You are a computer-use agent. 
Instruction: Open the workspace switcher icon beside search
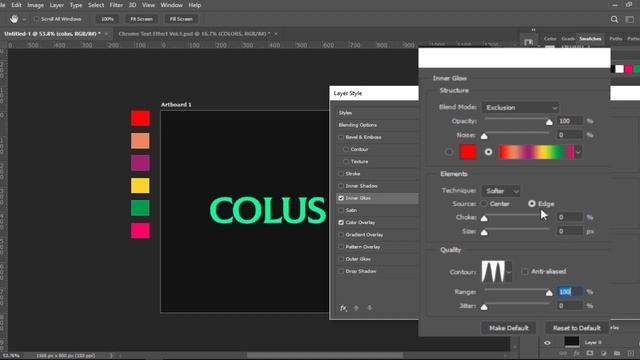(629, 19)
